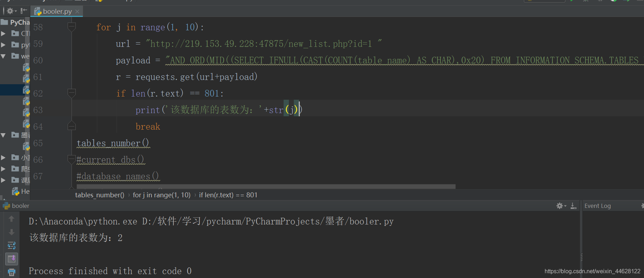Click the URL string on line 59
The image size is (644, 278).
click(264, 44)
